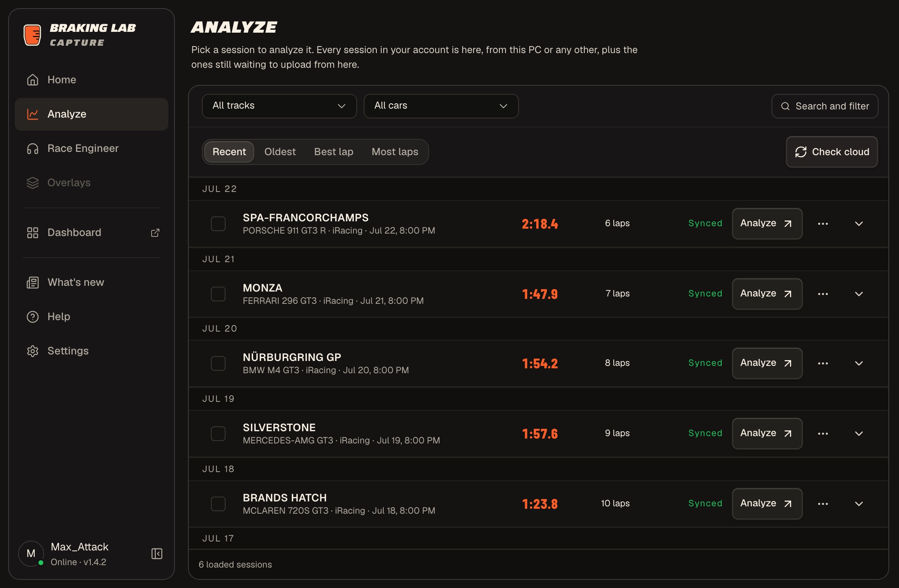
Task: Open the All cars dropdown
Action: 441,106
